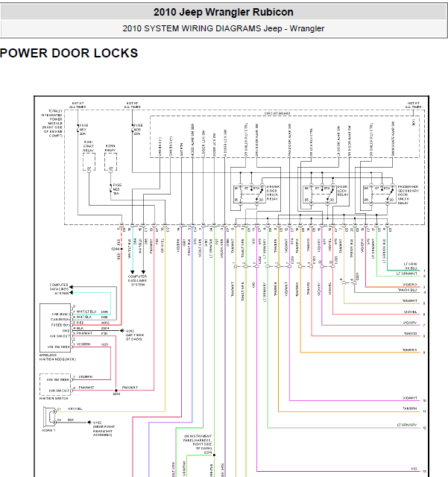This screenshot has height=477, width=448.
Task: Select the Run Start Relay label
Action: (89, 146)
